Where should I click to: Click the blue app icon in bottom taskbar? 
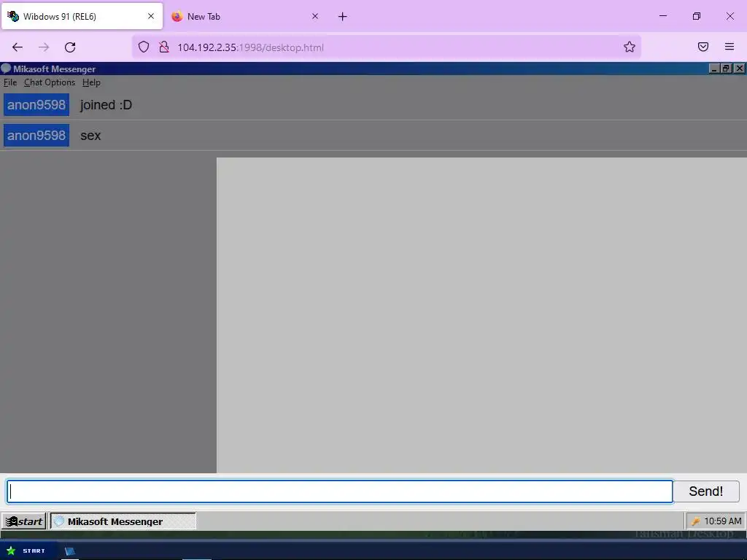pyautogui.click(x=70, y=551)
